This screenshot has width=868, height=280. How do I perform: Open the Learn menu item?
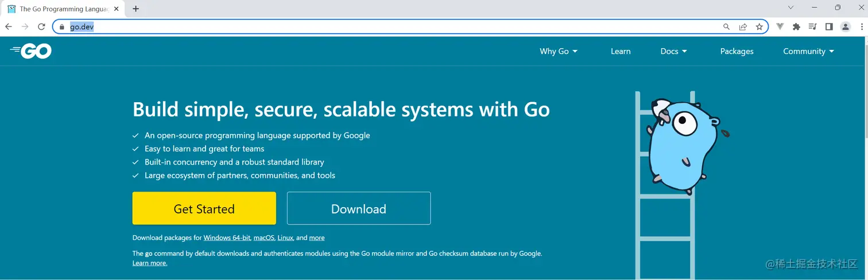point(621,51)
